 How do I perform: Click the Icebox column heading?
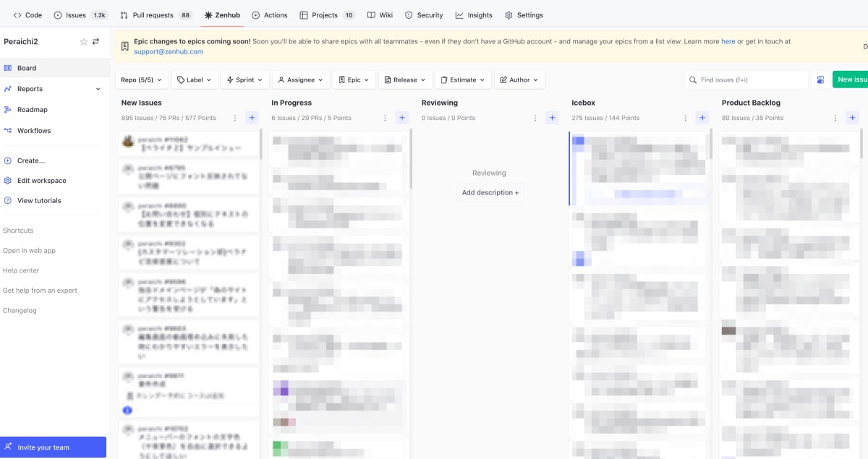(584, 103)
